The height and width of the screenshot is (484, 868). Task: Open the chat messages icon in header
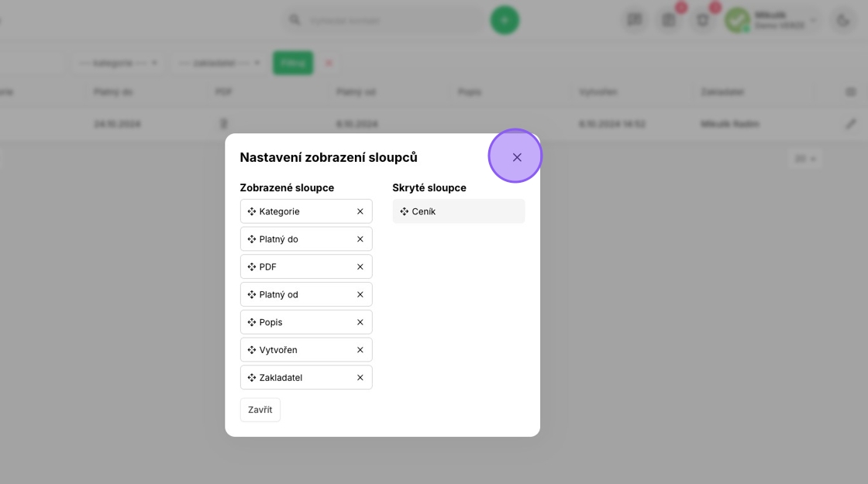[x=635, y=20]
